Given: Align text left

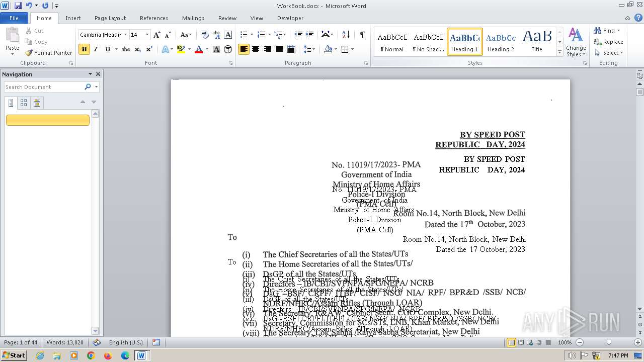Looking at the screenshot, I should pos(244,49).
